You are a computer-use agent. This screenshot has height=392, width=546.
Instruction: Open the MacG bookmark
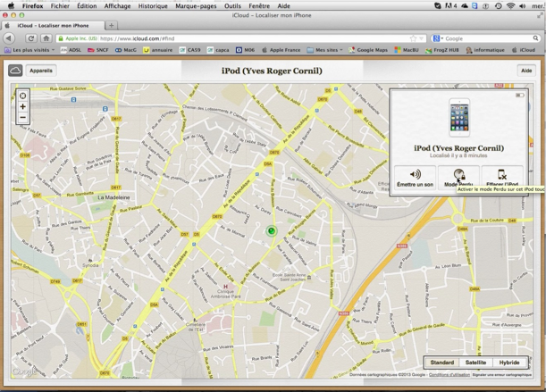[126, 50]
